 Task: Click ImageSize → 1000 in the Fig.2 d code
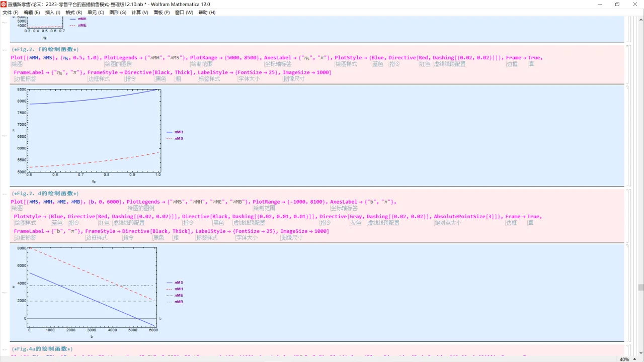pyautogui.click(x=304, y=231)
